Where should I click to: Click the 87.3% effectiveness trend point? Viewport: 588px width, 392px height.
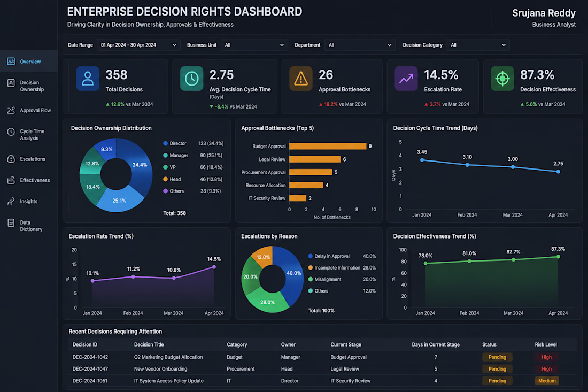pos(558,257)
